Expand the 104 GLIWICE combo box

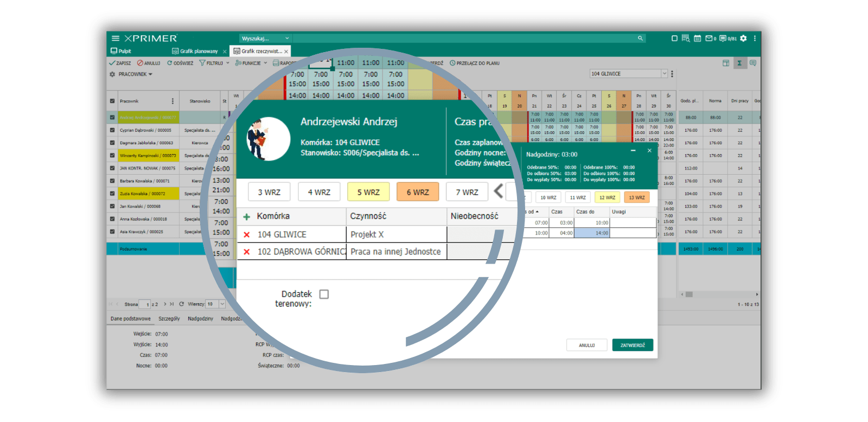tap(664, 74)
